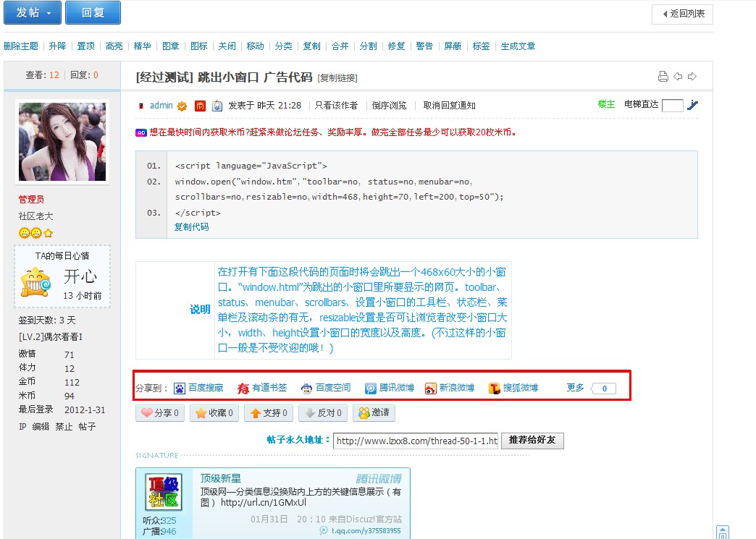Go to previous thread with left arrow icon
756x539 pixels.
678,76
